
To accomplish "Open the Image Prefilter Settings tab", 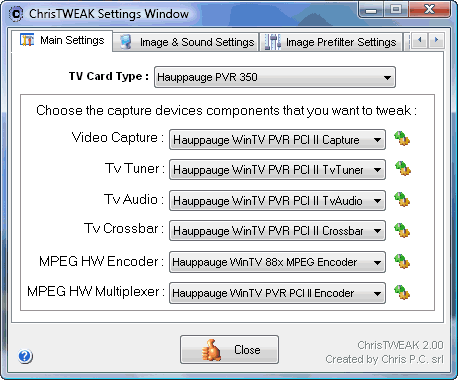I will 331,42.
